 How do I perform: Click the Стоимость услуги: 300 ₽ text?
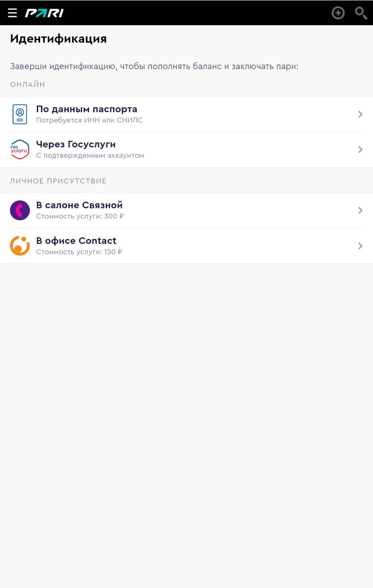(80, 216)
